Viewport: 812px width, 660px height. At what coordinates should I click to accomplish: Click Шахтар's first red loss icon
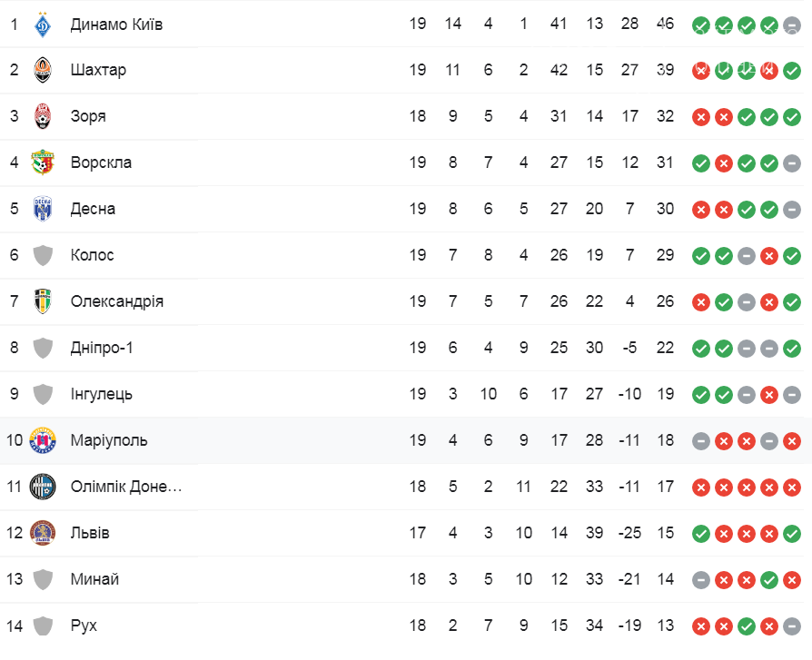[x=700, y=71]
